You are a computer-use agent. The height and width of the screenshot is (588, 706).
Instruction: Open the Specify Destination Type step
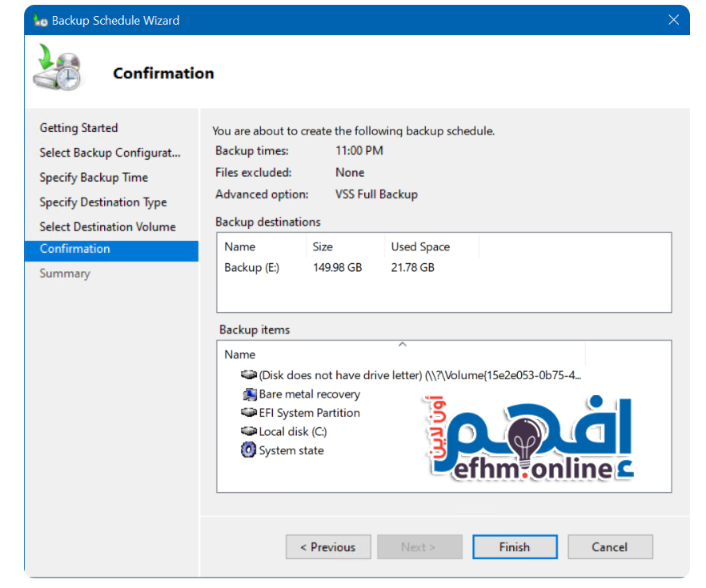pos(103,202)
